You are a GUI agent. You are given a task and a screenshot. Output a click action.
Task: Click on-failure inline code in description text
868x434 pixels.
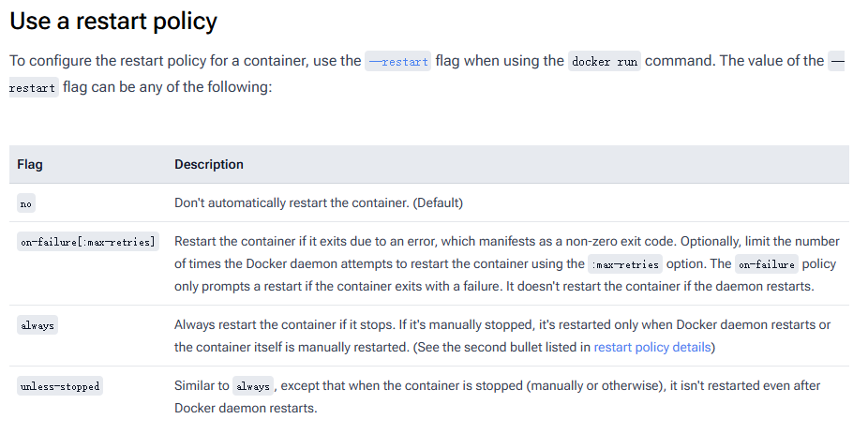[x=765, y=264]
